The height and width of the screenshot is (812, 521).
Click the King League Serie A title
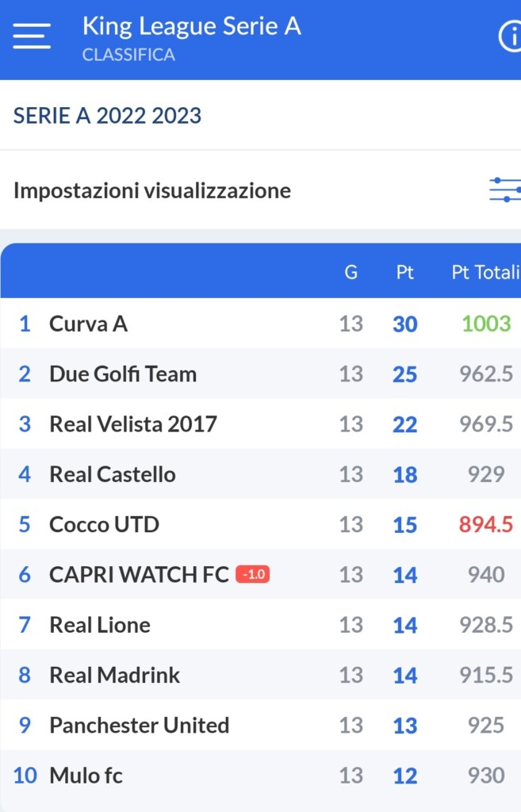192,26
